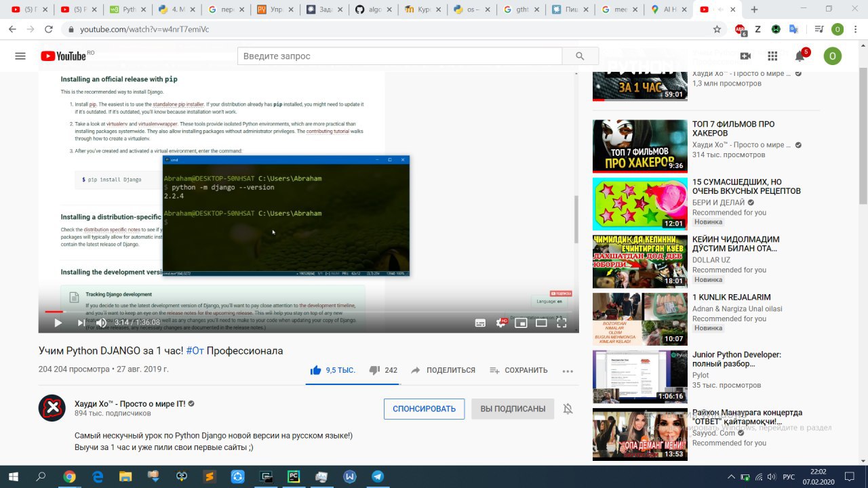The height and width of the screenshot is (488, 868).
Task: Open Chrome profile avatar
Action: (x=837, y=30)
